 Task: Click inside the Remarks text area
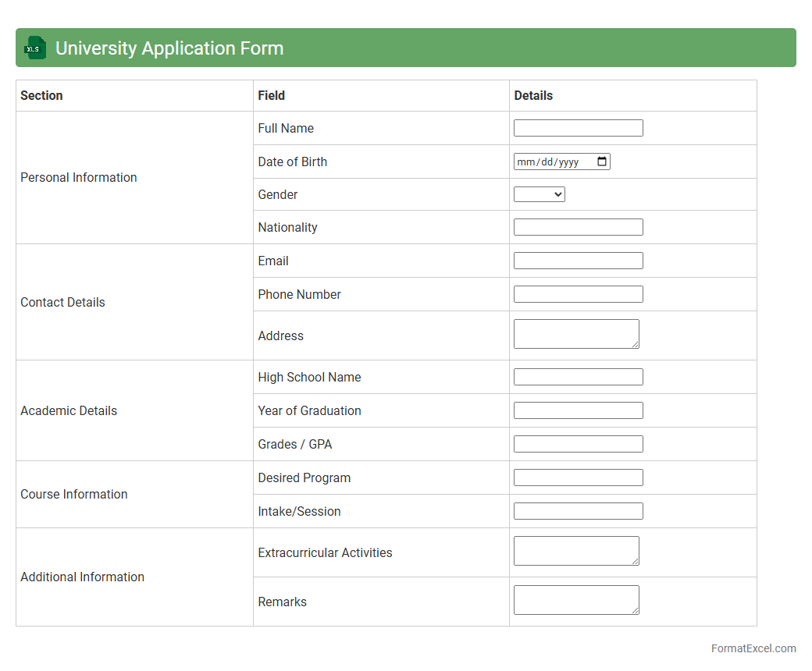575,600
